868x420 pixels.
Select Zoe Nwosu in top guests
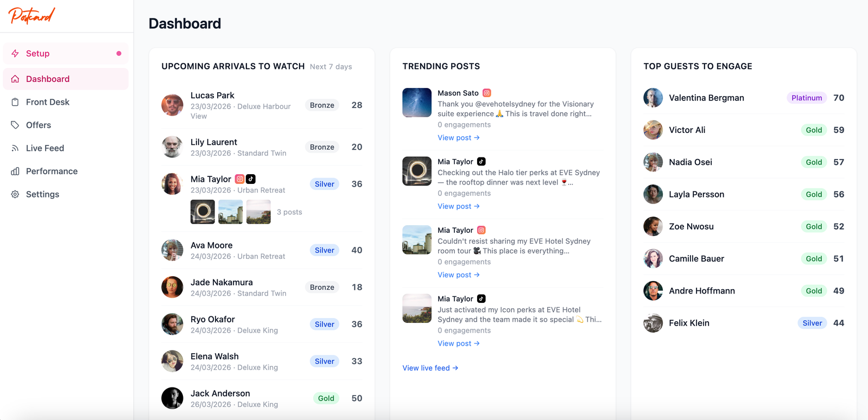coord(691,226)
